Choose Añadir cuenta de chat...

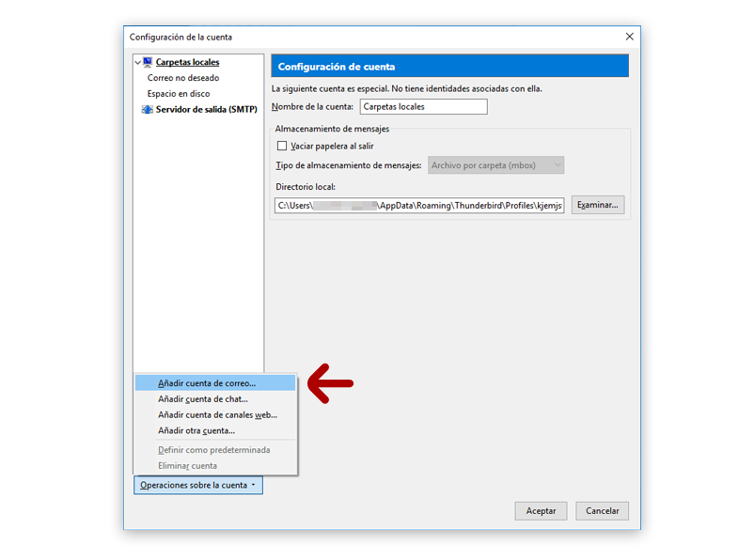click(x=215, y=399)
